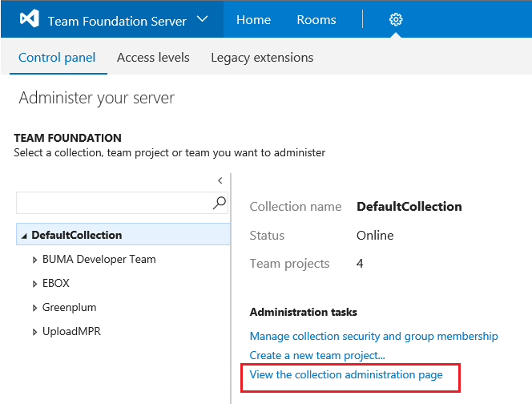Click the collection search input field
Viewport: 532px width, 404px height.
pos(112,203)
